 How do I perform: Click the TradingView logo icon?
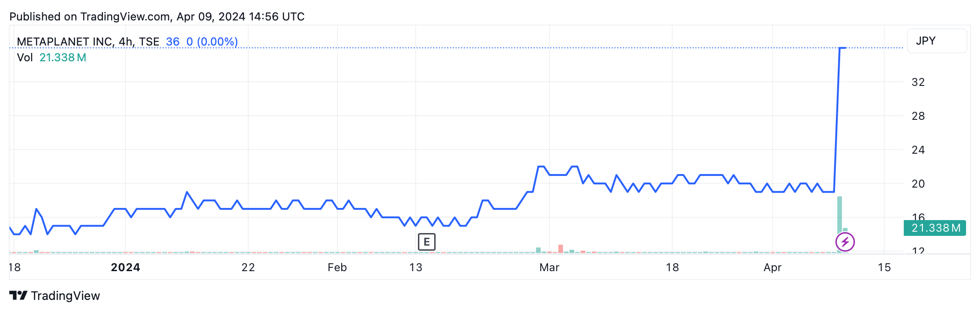tap(18, 295)
